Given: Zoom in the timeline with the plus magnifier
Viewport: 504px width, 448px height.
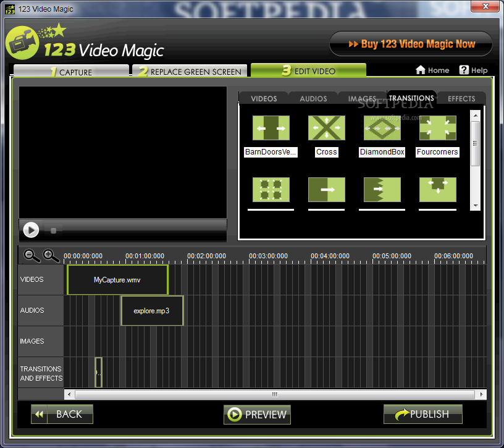Looking at the screenshot, I should click(x=51, y=256).
